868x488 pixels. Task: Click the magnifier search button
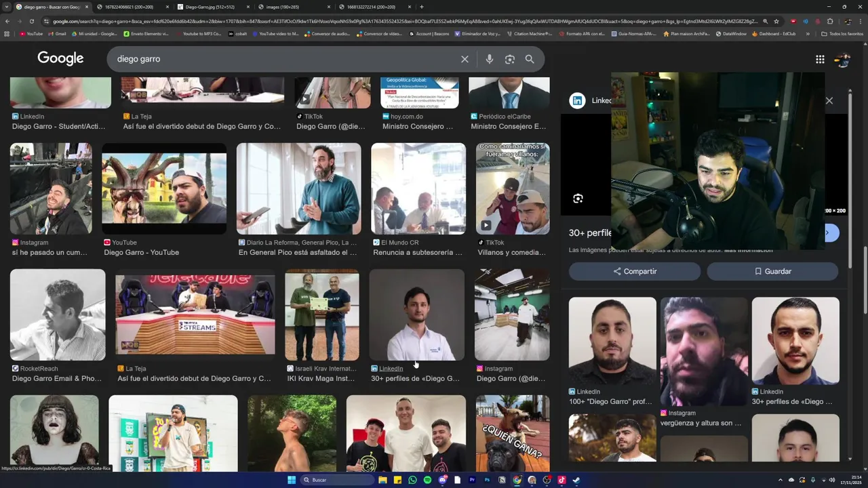click(x=530, y=59)
